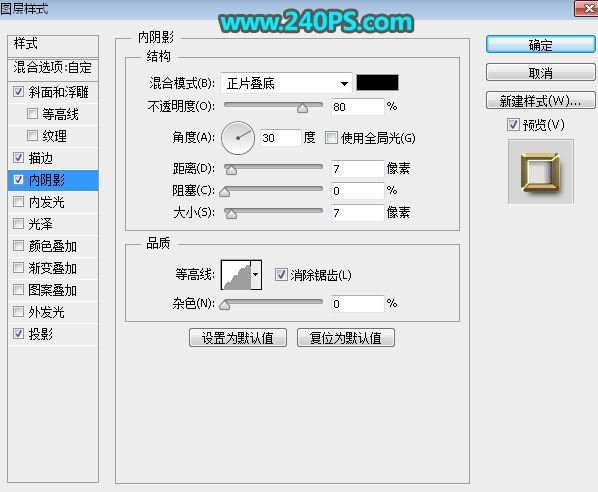Viewport: 598px width, 492px height.
Task: Enable the 等高线 sub-style checkbox
Action: pyautogui.click(x=32, y=113)
